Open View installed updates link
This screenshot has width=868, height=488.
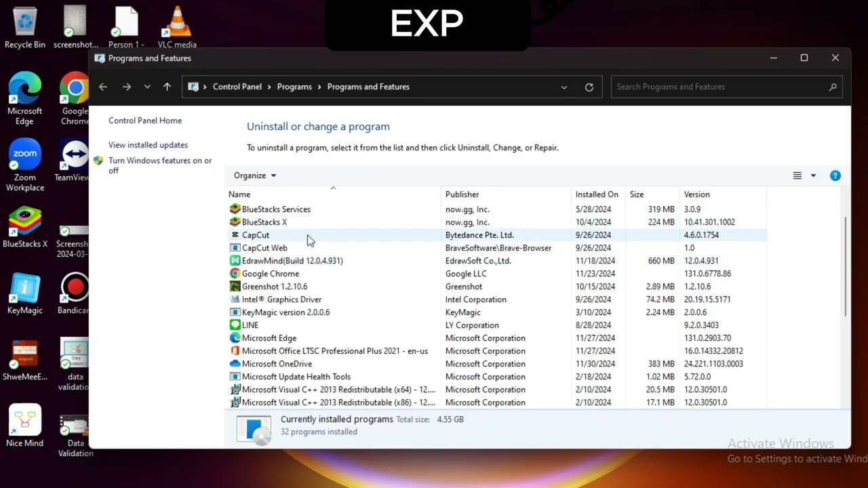[x=148, y=145]
